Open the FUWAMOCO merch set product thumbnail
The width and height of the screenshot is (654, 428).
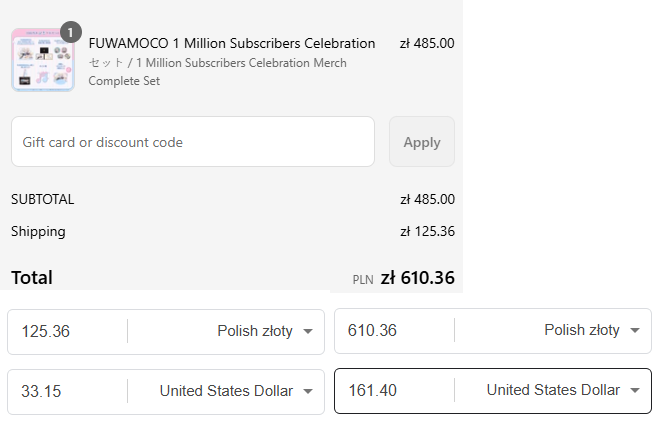click(x=43, y=60)
